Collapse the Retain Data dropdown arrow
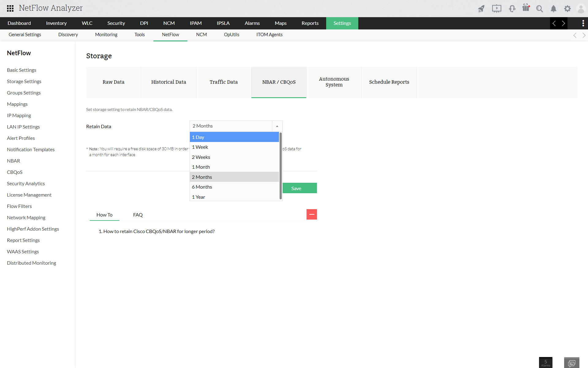The width and height of the screenshot is (588, 368). click(x=277, y=126)
